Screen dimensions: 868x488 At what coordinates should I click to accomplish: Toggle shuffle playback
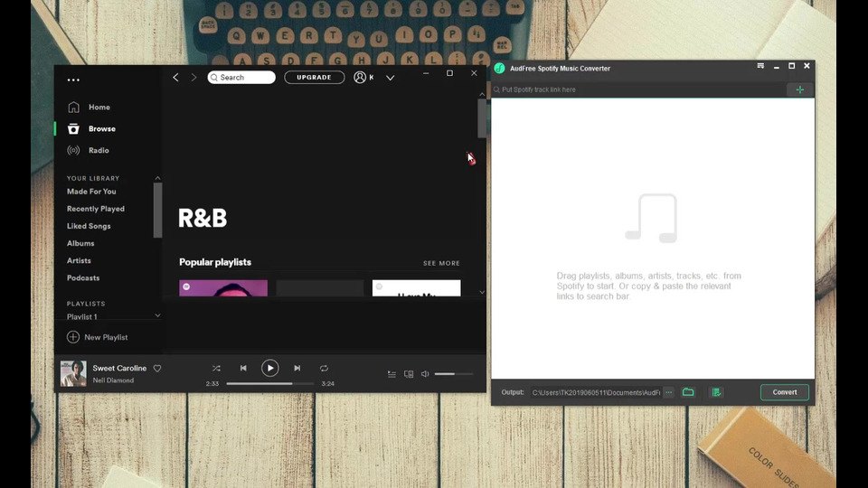pos(216,369)
